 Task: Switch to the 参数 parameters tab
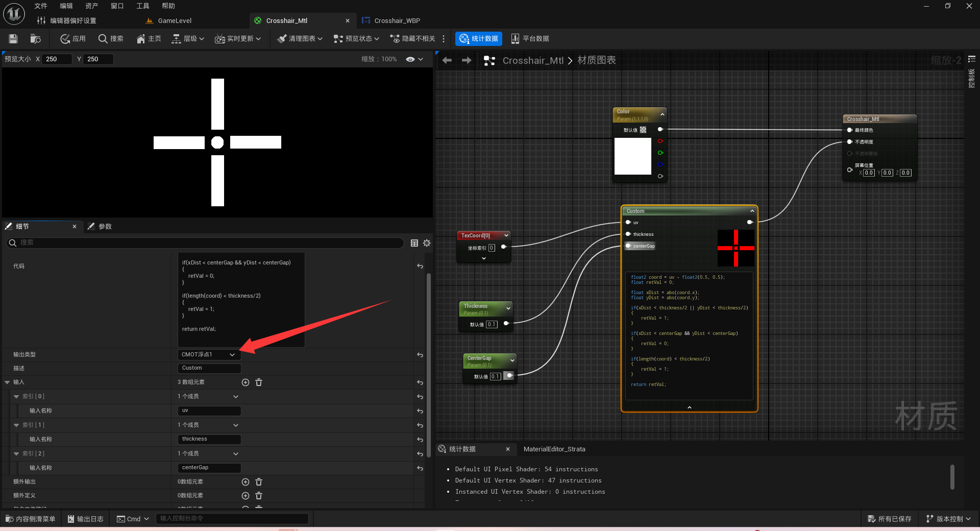(100, 226)
